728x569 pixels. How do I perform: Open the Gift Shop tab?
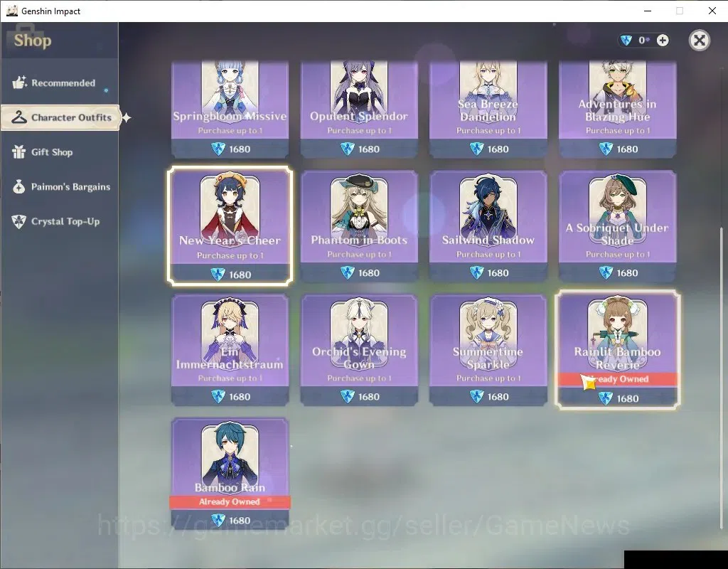[60, 152]
